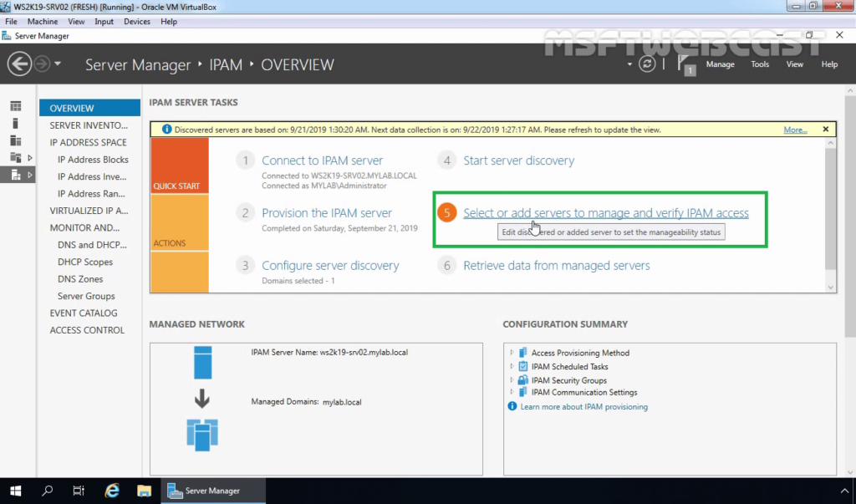
Task: Open DNS Zones
Action: point(80,278)
